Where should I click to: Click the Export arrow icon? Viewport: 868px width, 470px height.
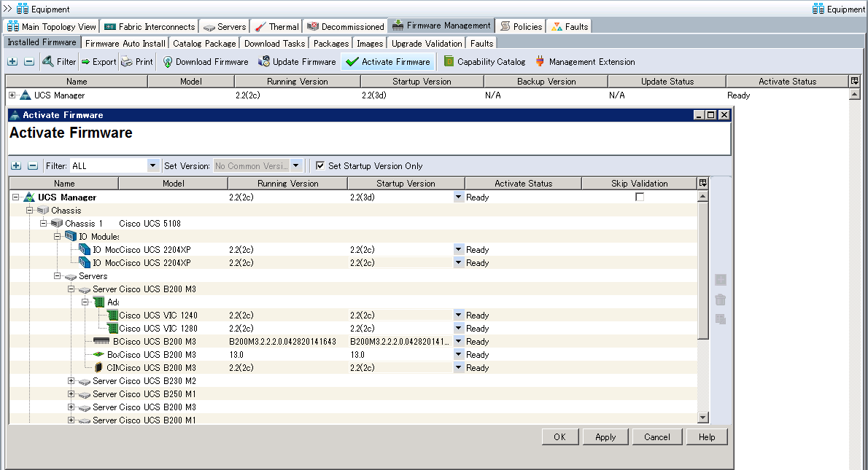[x=86, y=62]
